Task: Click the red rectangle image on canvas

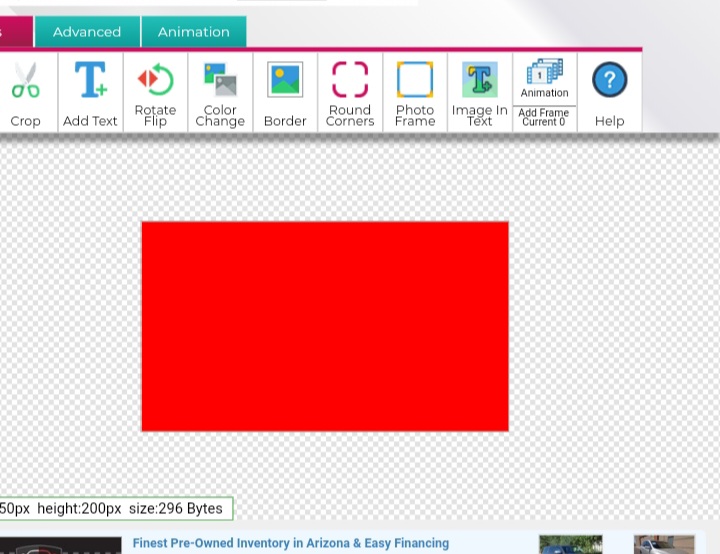Action: [x=325, y=326]
